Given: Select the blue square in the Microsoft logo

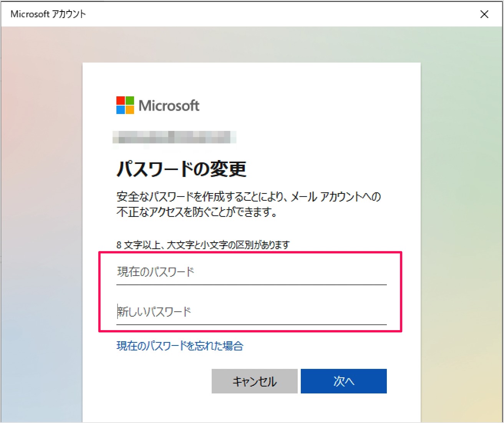Looking at the screenshot, I should click(x=120, y=111).
